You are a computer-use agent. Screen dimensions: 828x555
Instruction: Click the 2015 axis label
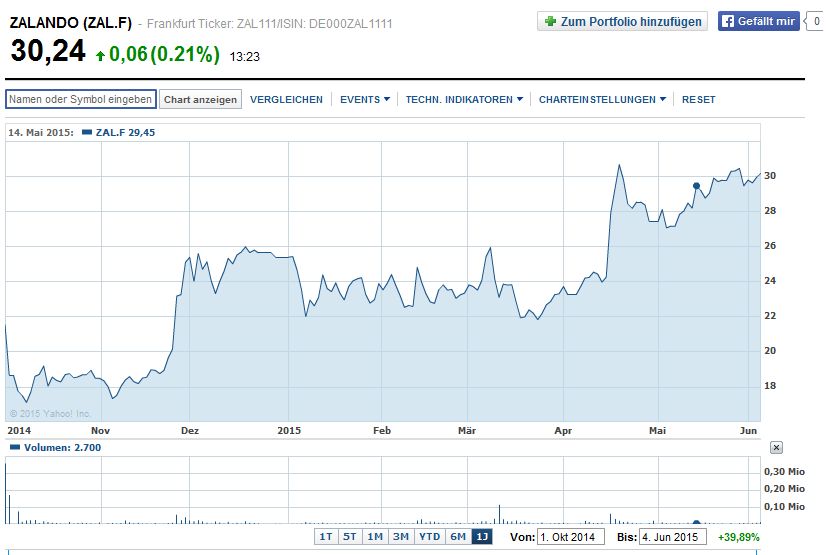click(x=289, y=430)
